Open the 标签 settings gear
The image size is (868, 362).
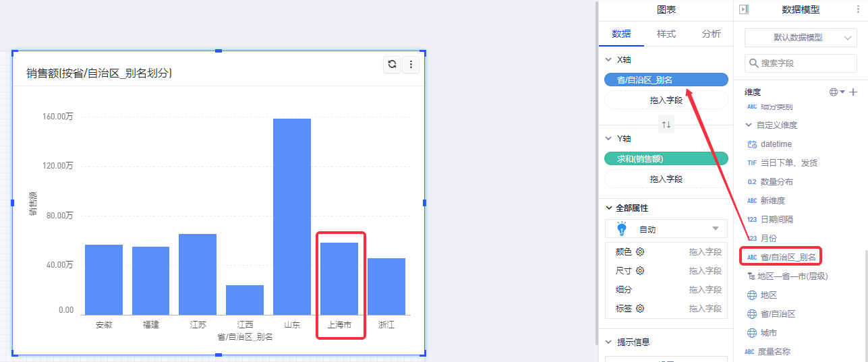click(x=640, y=309)
